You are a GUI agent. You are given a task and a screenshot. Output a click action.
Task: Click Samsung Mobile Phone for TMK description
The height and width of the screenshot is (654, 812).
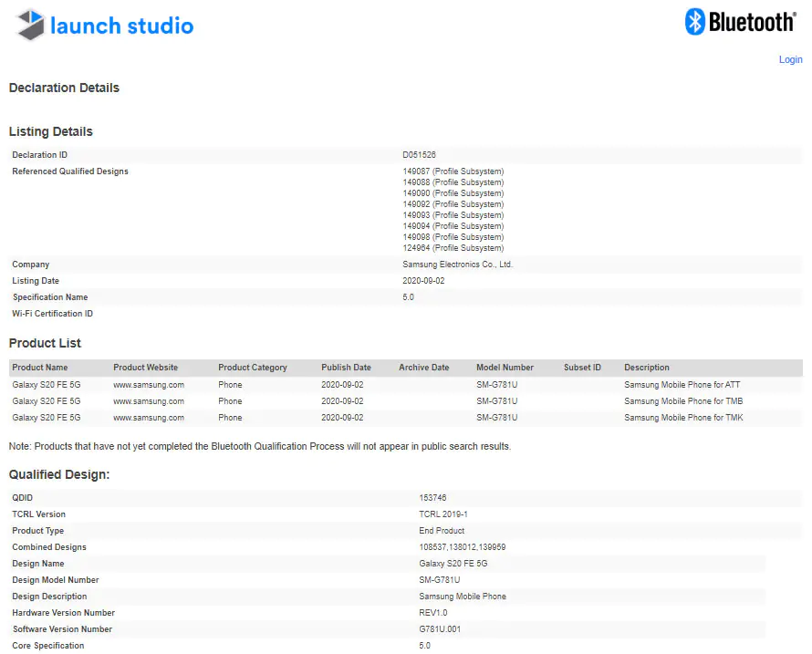coord(683,418)
